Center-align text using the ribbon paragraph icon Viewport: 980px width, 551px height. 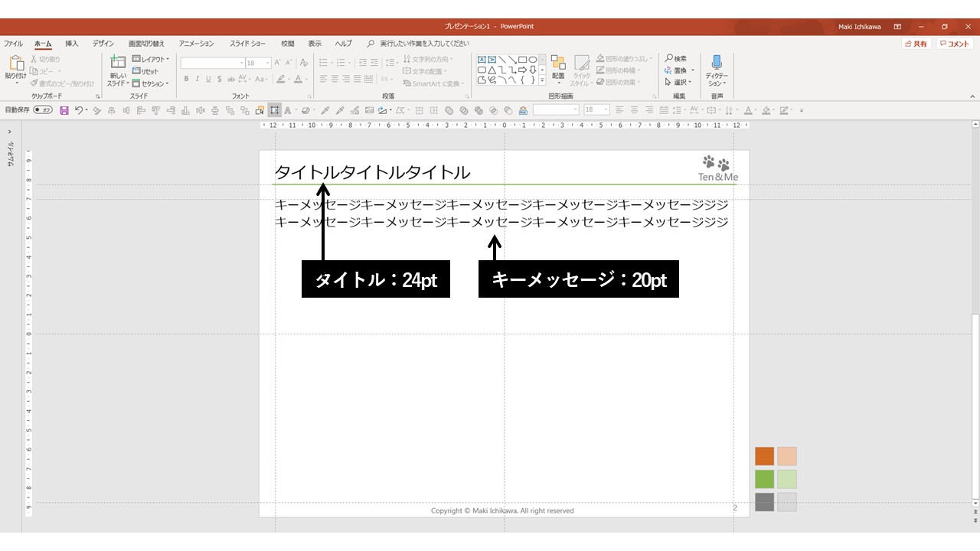(335, 79)
